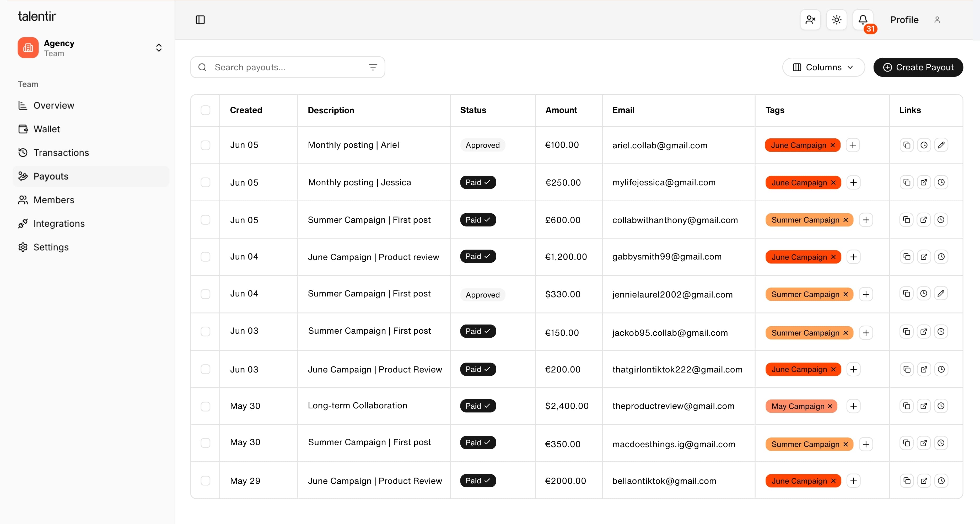View history for theproductreview payout
This screenshot has width=980, height=524.
click(941, 406)
